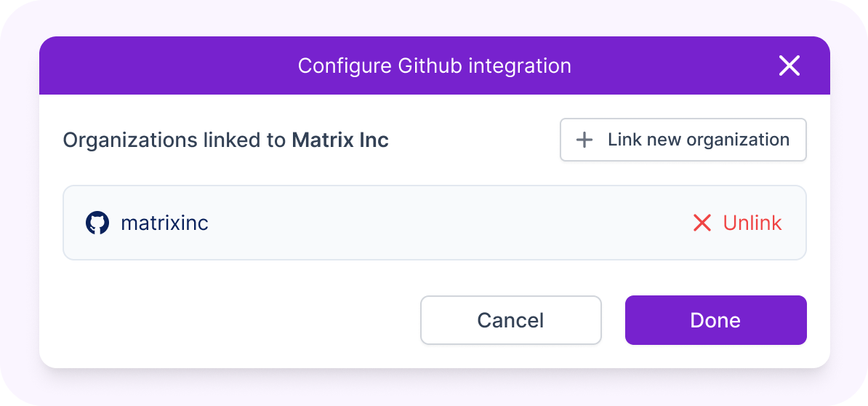Click the GitHub octocat logo icon

click(97, 223)
